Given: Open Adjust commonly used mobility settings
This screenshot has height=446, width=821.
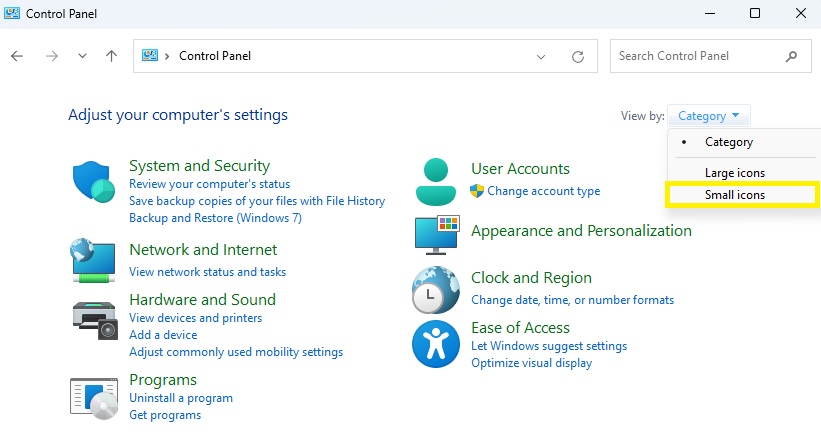Looking at the screenshot, I should point(236,352).
